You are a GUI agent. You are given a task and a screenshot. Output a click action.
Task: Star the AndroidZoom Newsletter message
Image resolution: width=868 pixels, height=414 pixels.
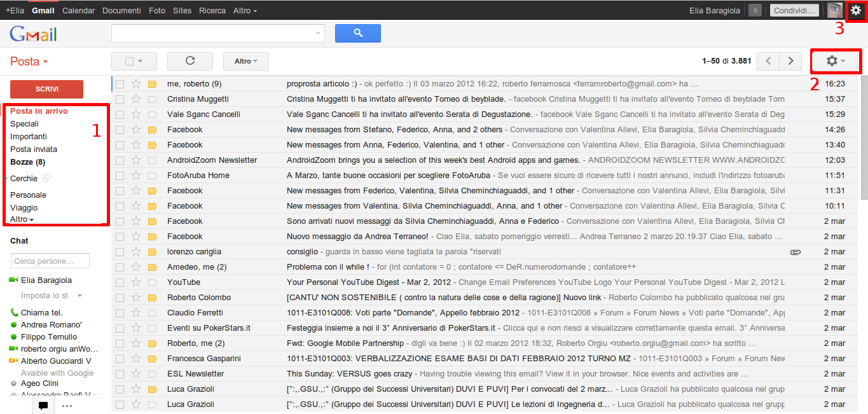coord(135,160)
